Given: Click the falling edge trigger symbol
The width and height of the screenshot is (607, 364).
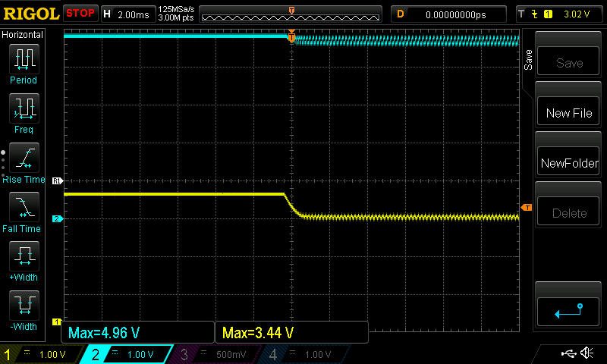Looking at the screenshot, I should (x=535, y=14).
